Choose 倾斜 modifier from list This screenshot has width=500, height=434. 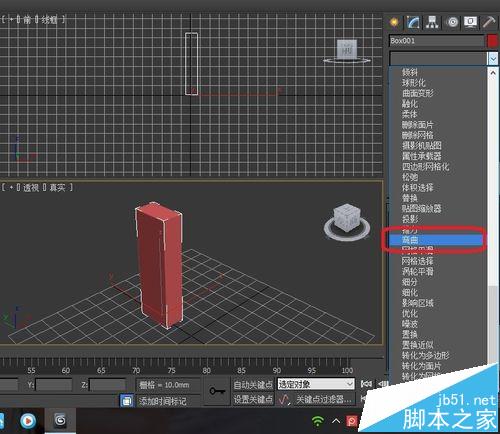[410, 72]
